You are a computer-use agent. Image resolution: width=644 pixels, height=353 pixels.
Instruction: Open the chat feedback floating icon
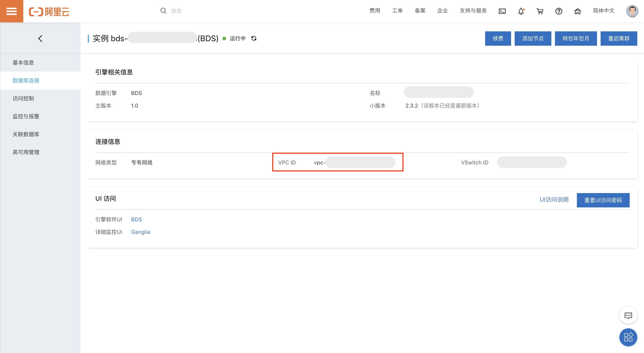(628, 315)
